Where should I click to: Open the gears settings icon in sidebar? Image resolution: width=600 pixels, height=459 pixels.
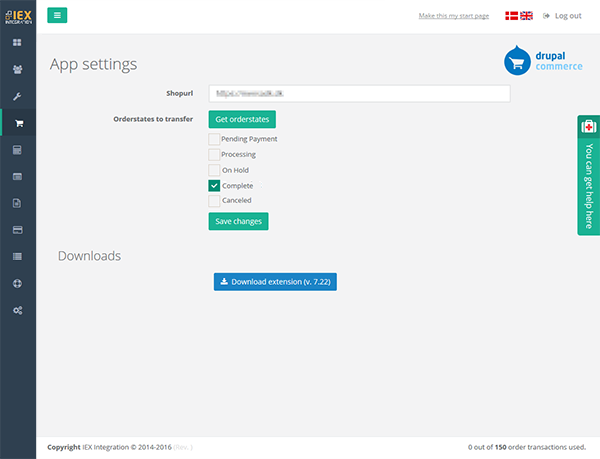click(x=17, y=310)
